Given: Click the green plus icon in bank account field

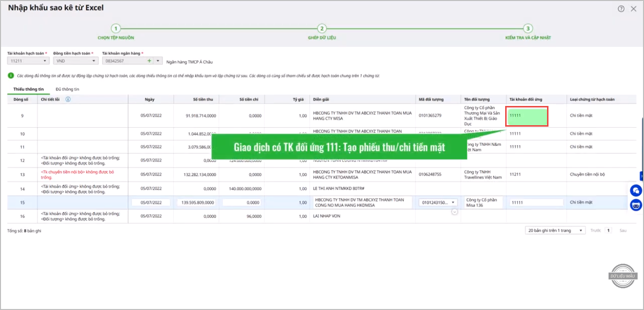Looking at the screenshot, I should pos(149,61).
